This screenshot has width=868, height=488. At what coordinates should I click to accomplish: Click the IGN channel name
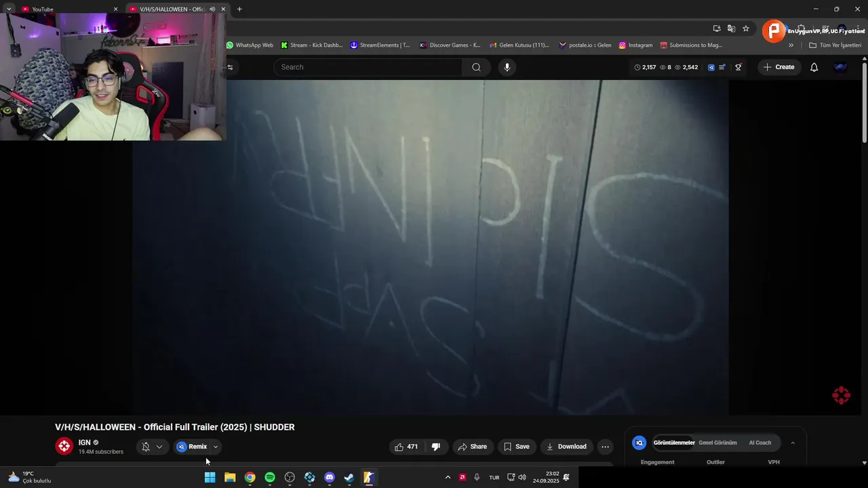click(84, 443)
